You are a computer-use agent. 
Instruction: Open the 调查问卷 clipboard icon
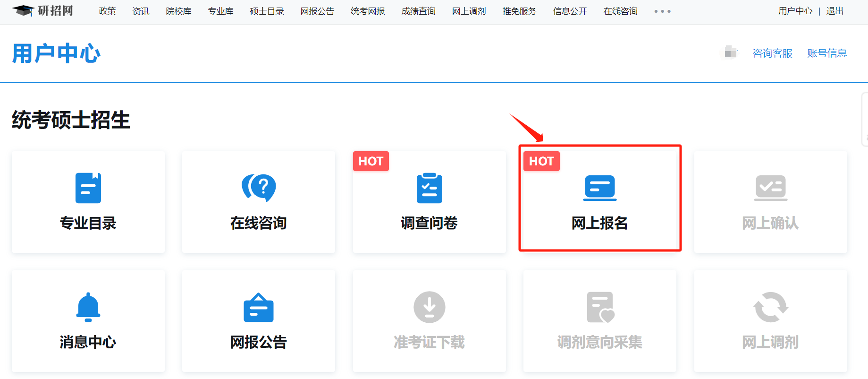tap(429, 188)
